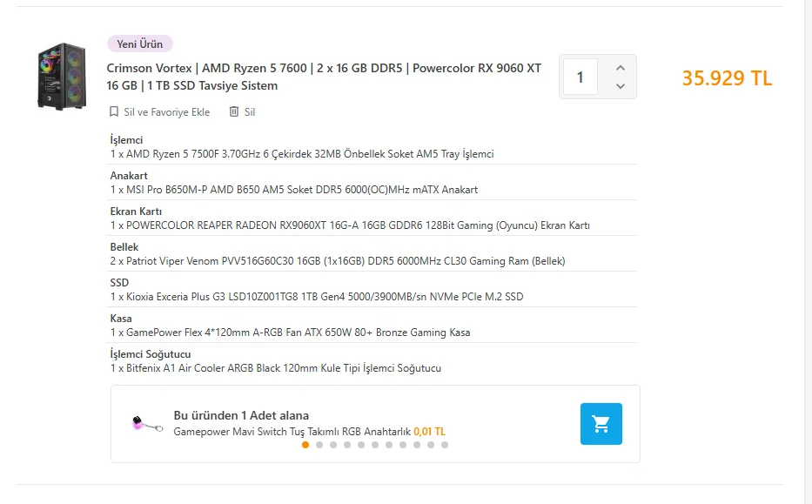Screen dimensions: 812x504
Task: Increase quantity with the up arrow
Action: [x=621, y=68]
